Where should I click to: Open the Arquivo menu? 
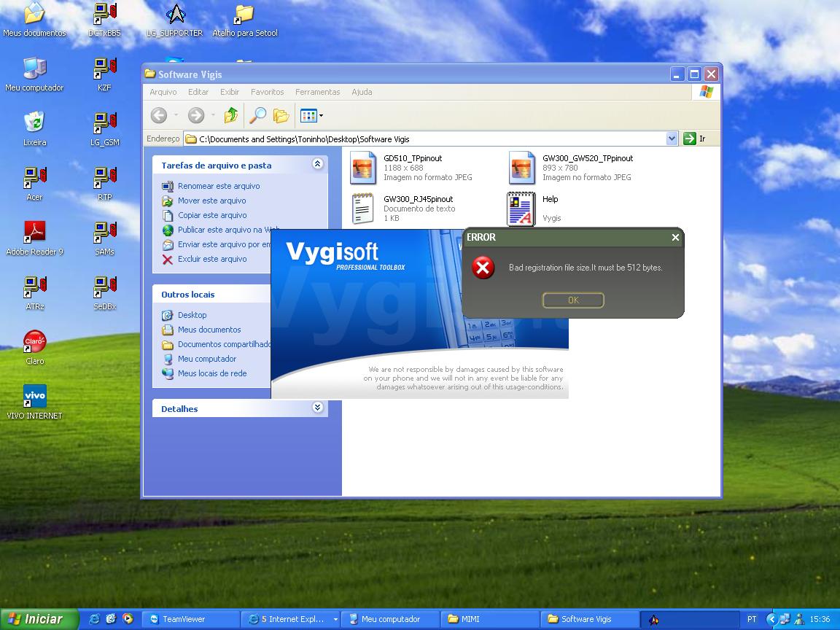[163, 92]
